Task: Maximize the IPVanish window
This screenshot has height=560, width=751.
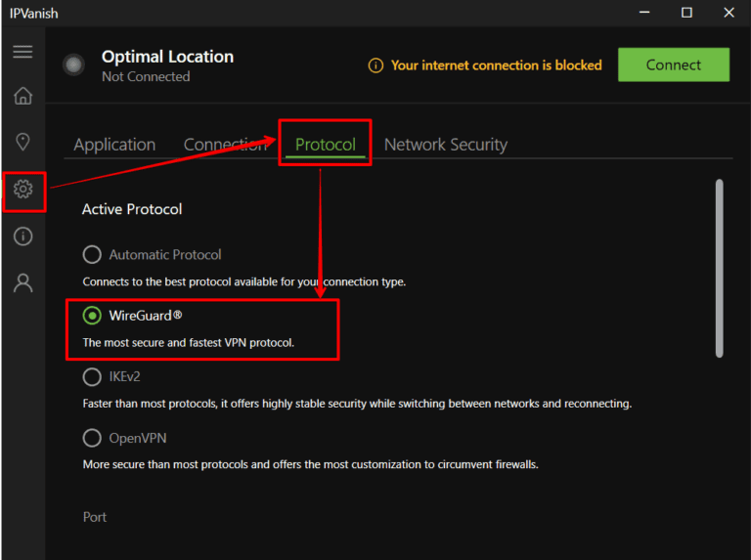Action: (686, 12)
